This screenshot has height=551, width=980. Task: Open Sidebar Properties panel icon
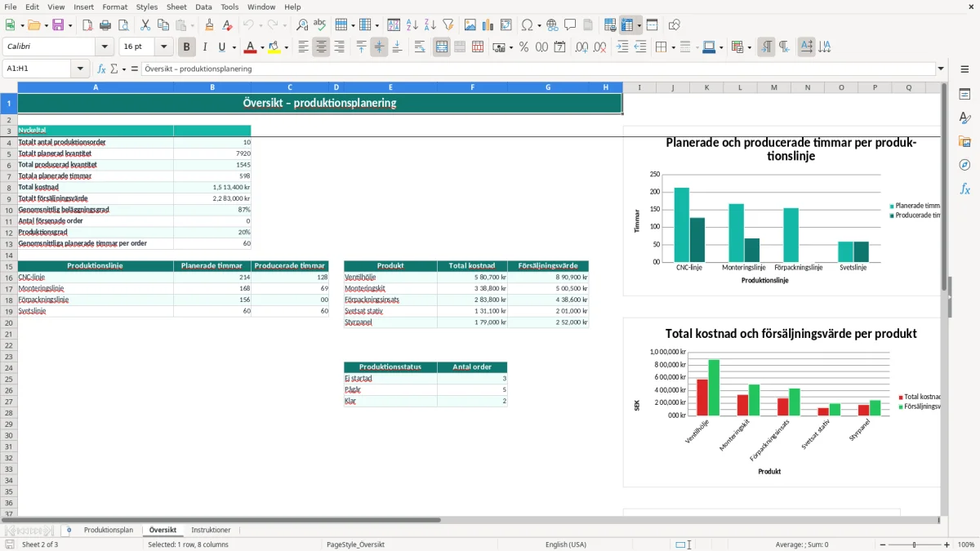point(964,94)
